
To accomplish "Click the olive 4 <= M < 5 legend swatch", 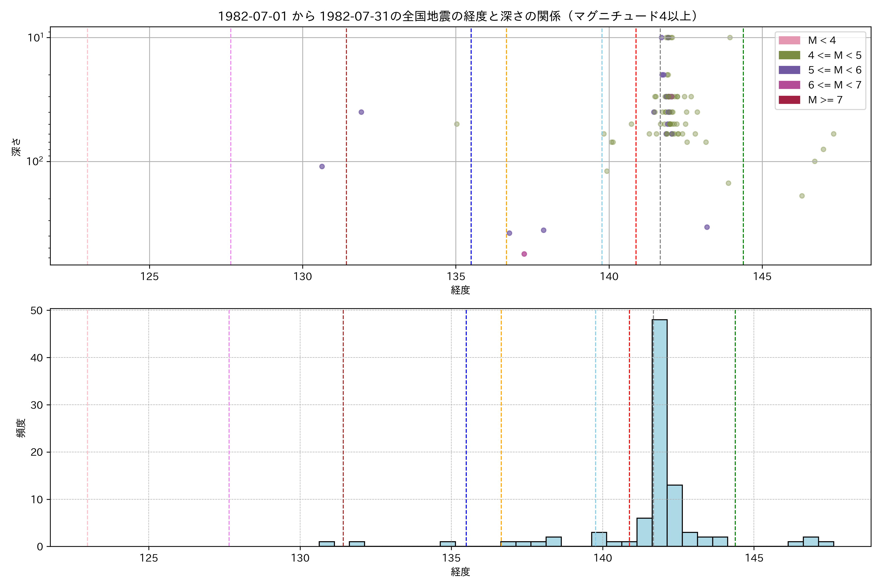I will 789,56.
